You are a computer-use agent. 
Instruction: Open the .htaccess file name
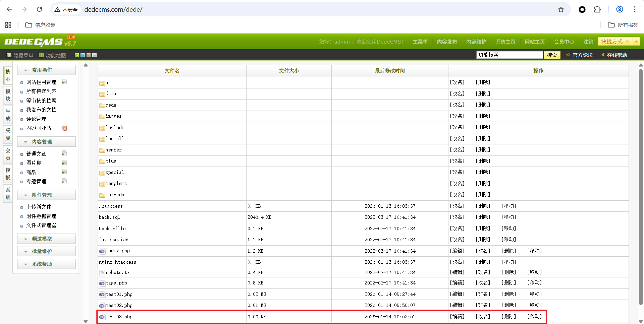click(x=111, y=206)
